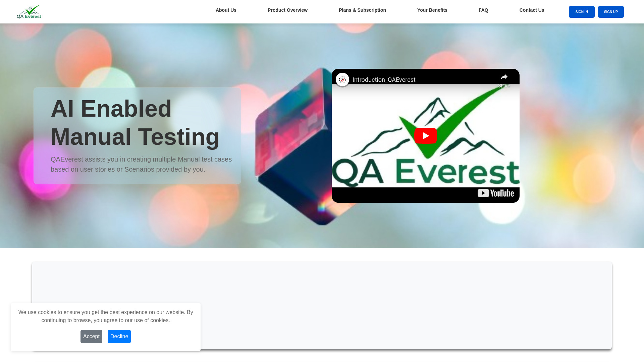Click the cookie consent message text area
Screen dimensions: 644x362
105,316
